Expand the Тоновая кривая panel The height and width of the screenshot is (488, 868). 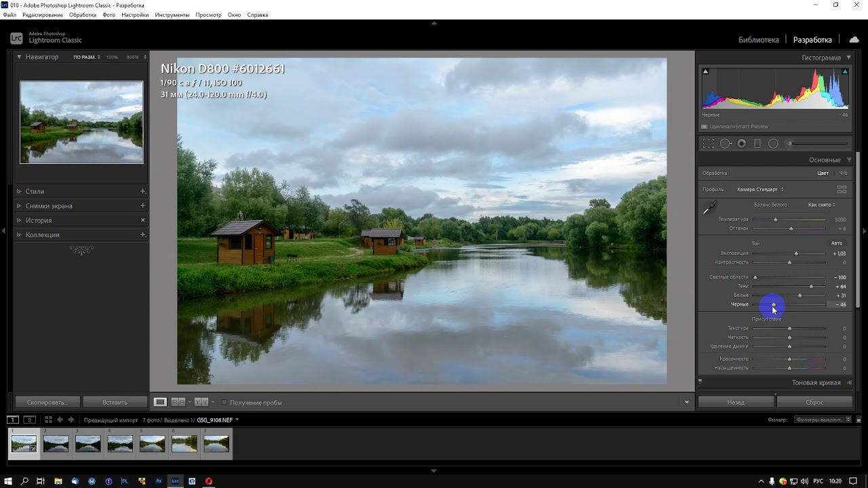coord(849,383)
